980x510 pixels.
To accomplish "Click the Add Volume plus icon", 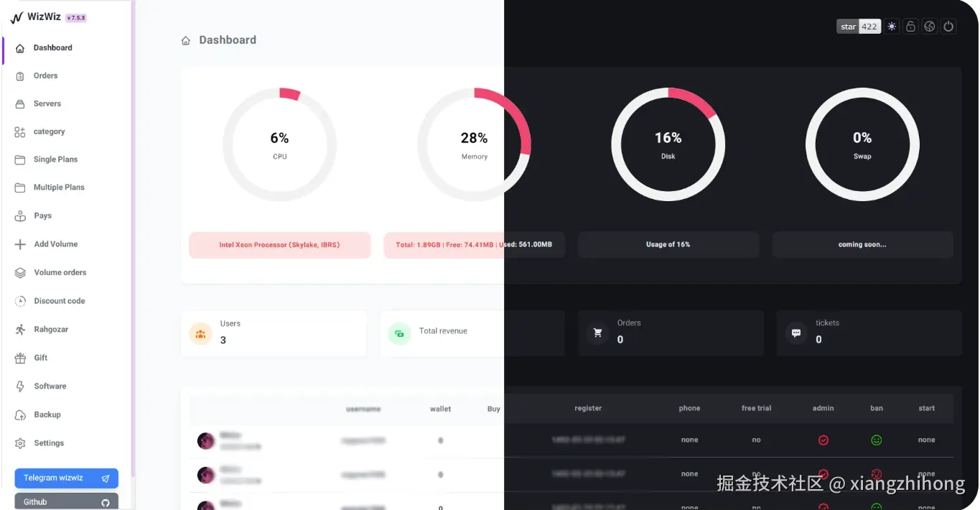I will point(20,244).
